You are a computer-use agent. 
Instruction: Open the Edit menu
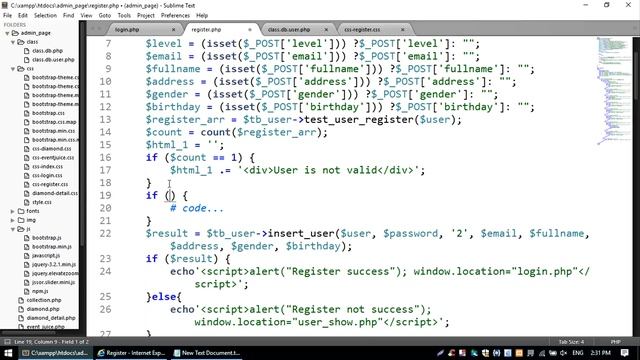[x=22, y=16]
